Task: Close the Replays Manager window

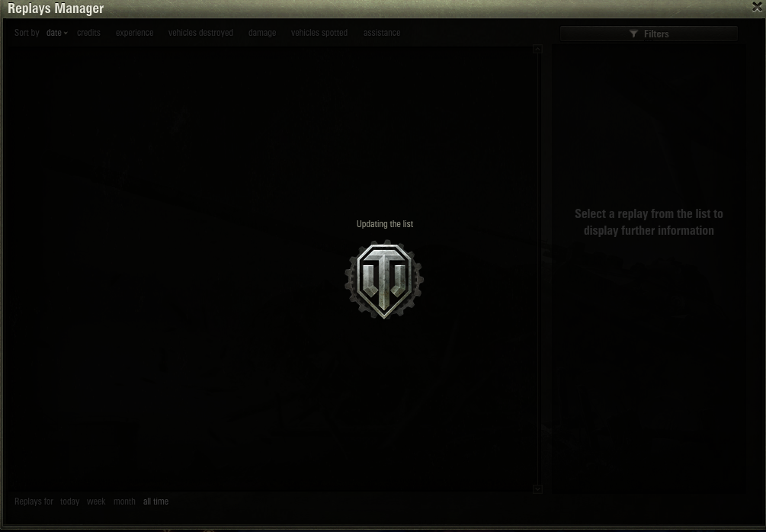Action: pyautogui.click(x=757, y=6)
